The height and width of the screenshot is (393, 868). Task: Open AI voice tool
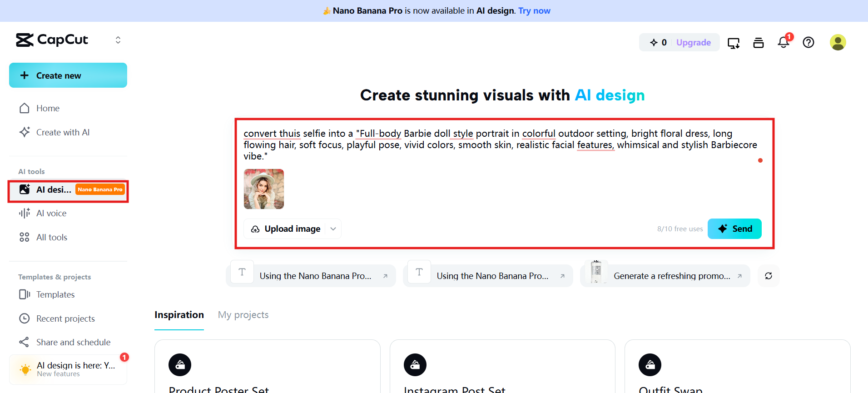[68, 213]
